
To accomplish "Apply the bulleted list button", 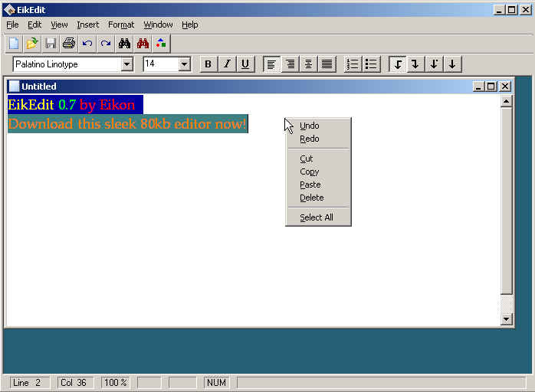I will [371, 64].
